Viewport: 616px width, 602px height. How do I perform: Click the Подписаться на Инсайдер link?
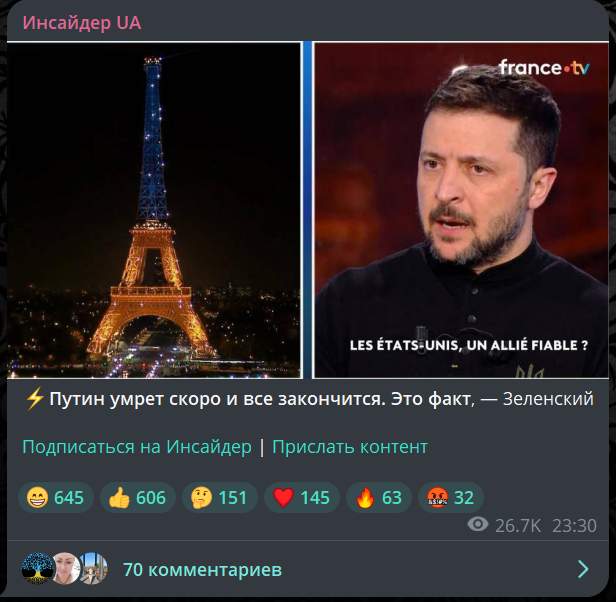coord(137,447)
